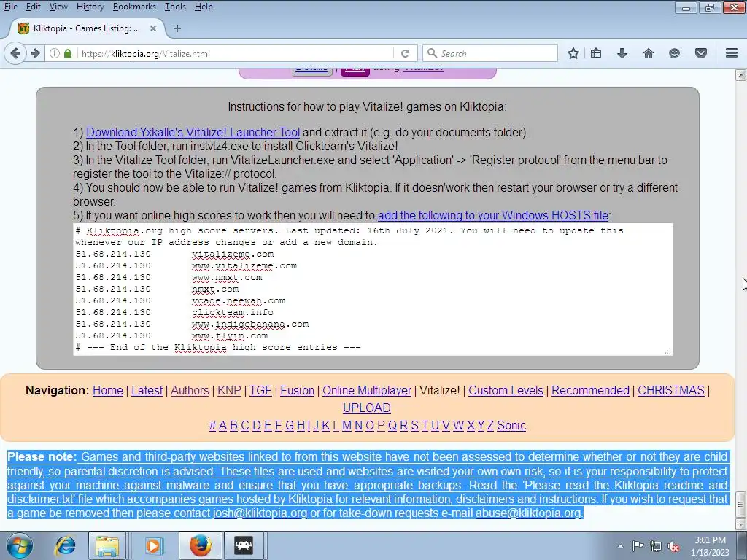Open the UPLOAD link
This screenshot has width=747, height=560.
coord(367,408)
